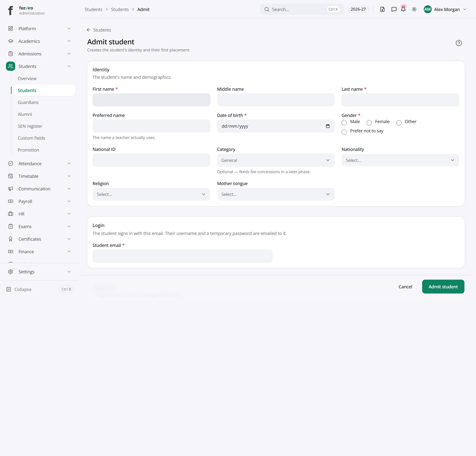Click the HR briefcase icon
Viewport: 476px width, 456px height.
(10, 214)
